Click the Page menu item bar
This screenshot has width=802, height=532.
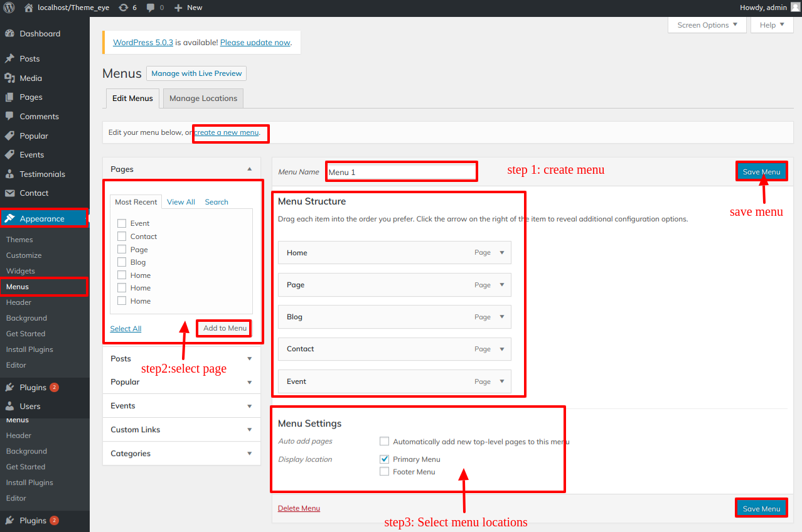pyautogui.click(x=395, y=285)
